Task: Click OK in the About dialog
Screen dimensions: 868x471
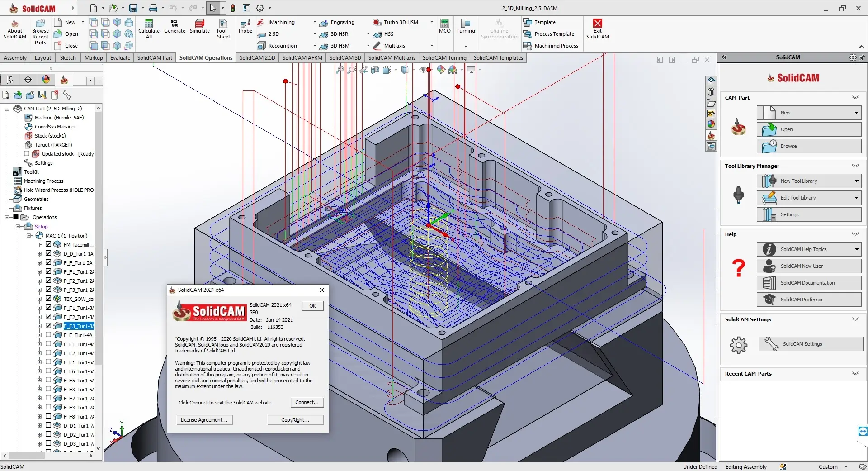Action: tap(312, 306)
